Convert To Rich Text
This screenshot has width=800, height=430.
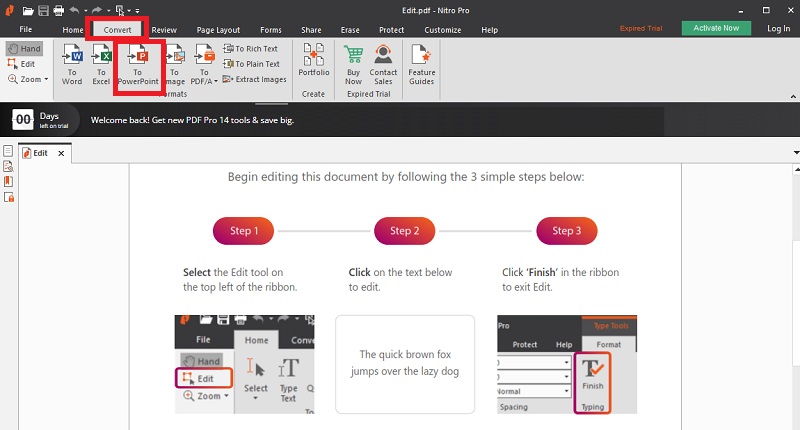(250, 48)
